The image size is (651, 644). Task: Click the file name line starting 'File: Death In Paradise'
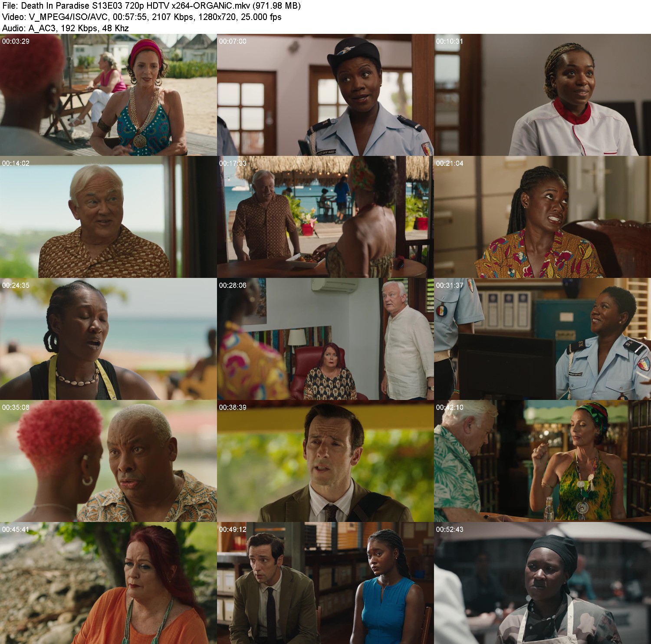tap(151, 6)
